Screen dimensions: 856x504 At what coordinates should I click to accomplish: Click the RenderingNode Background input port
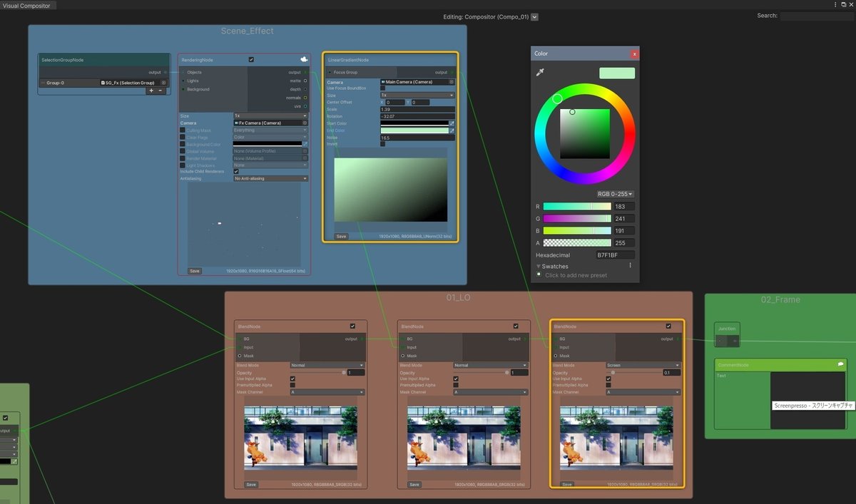coord(183,89)
